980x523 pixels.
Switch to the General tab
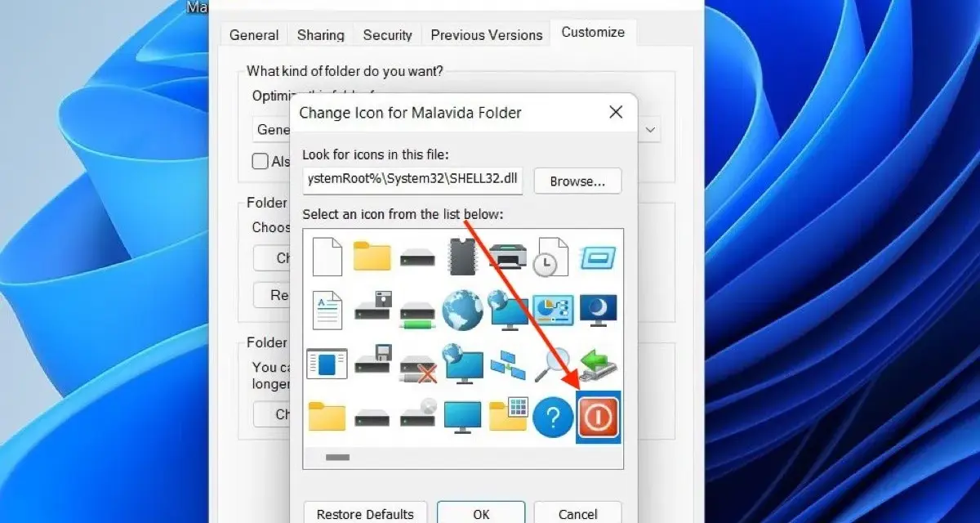point(254,35)
